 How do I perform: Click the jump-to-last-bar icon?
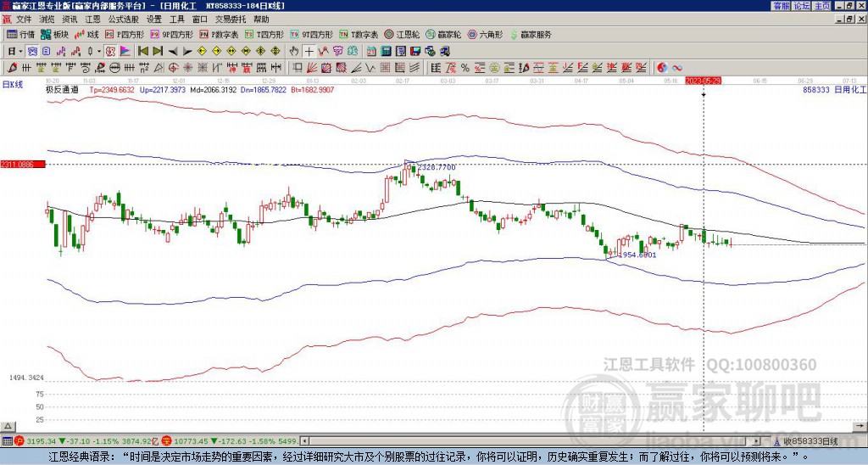(158, 52)
